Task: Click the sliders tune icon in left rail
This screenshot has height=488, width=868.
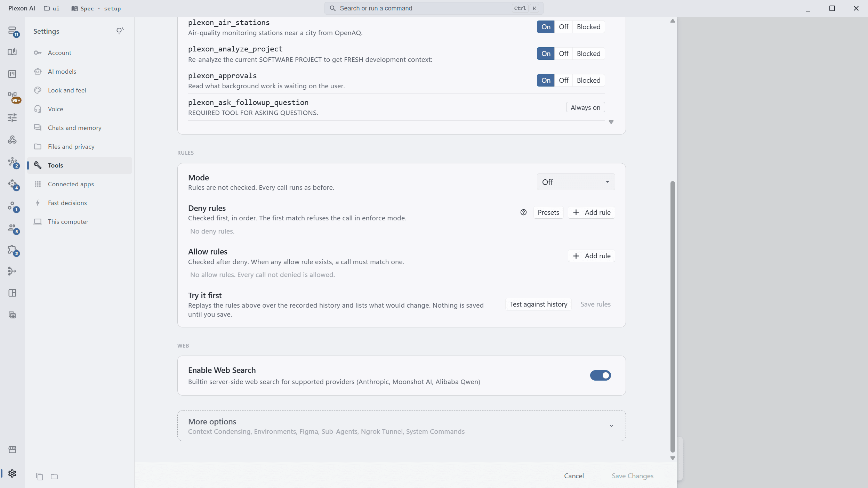Action: point(12,118)
